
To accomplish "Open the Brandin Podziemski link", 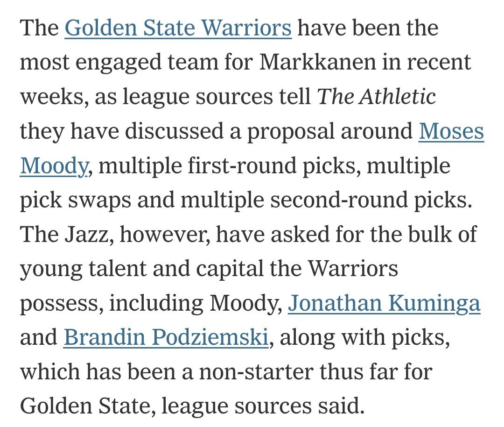I will tap(166, 338).
